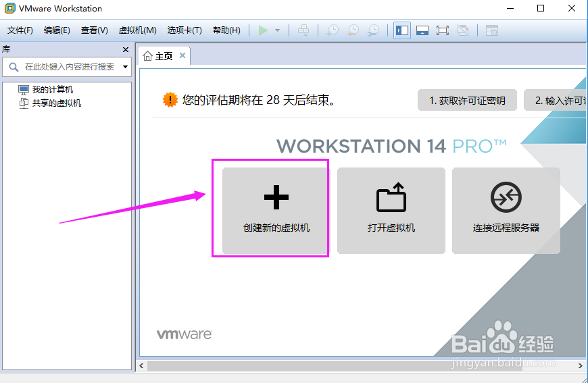The width and height of the screenshot is (588, 383).
Task: Minimize the VMware Workstation window
Action: (510, 8)
